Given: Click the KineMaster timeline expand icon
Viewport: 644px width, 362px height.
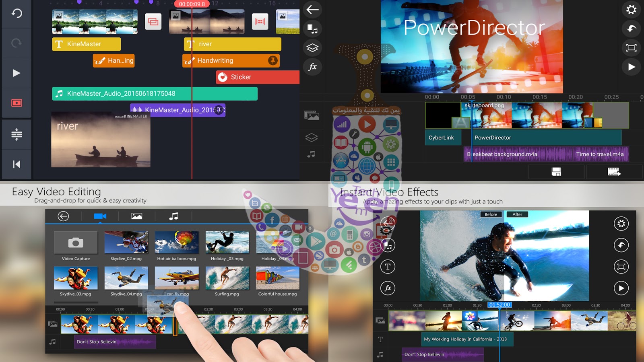Looking at the screenshot, I should click(x=17, y=134).
